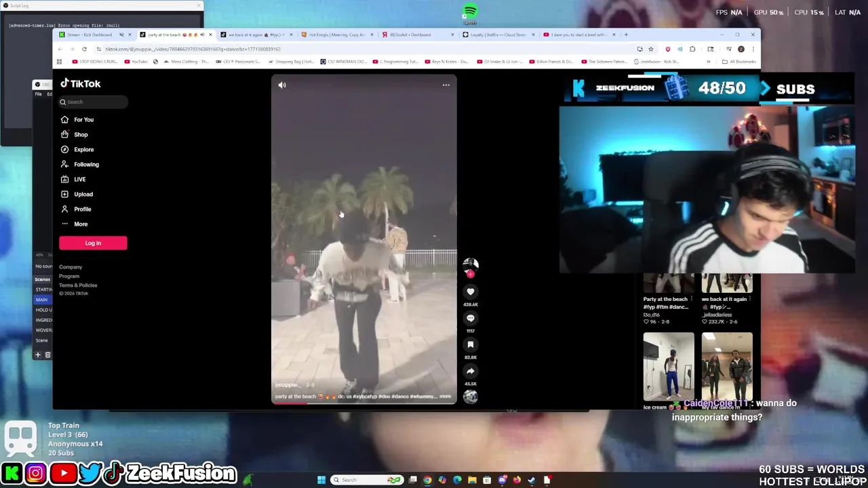Open Steam from the taskbar
The width and height of the screenshot is (868, 488).
coord(532,480)
